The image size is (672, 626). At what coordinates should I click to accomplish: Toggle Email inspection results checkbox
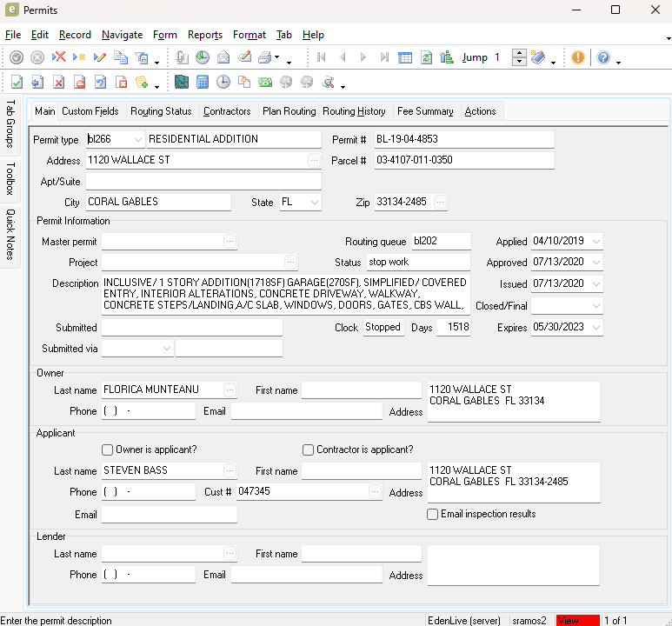coord(433,514)
